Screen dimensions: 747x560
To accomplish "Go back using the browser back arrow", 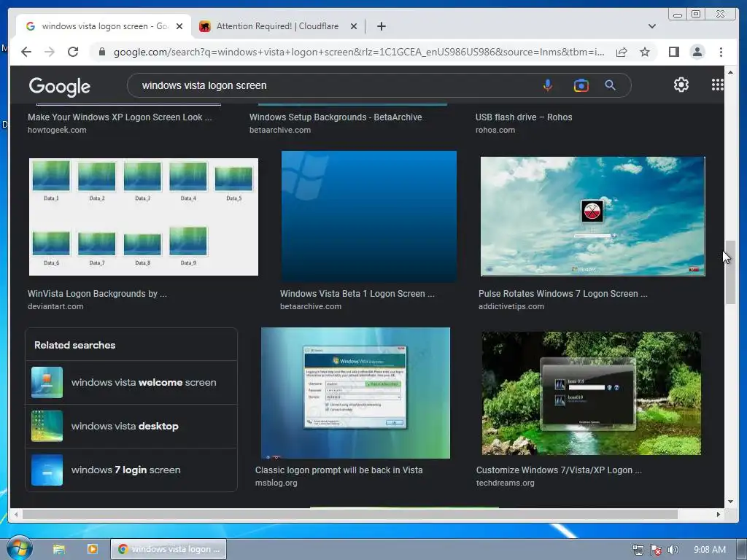I will (x=26, y=52).
